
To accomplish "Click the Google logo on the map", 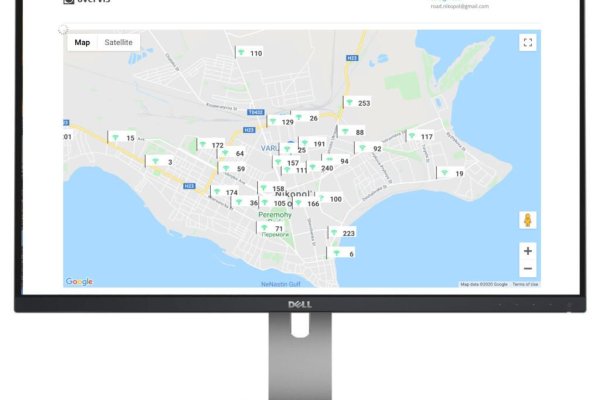I will tap(79, 282).
